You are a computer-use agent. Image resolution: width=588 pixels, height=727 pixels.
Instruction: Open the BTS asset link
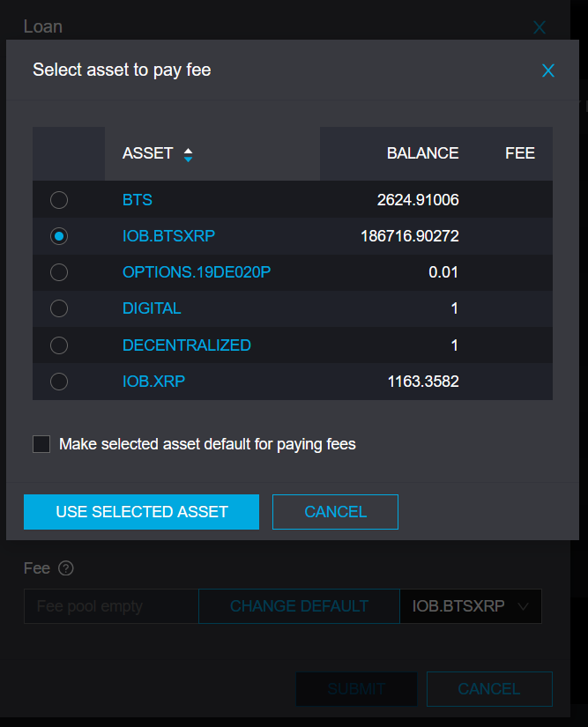(x=138, y=200)
